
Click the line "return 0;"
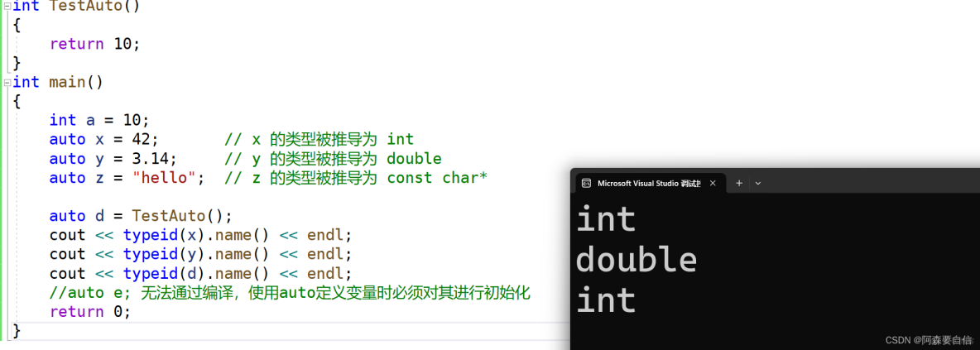[x=90, y=312]
